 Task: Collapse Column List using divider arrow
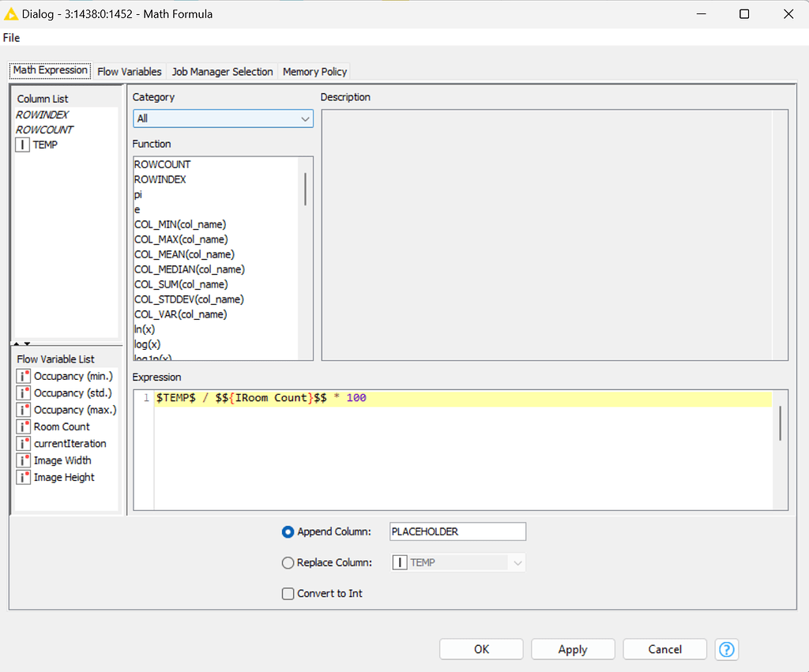(17, 344)
